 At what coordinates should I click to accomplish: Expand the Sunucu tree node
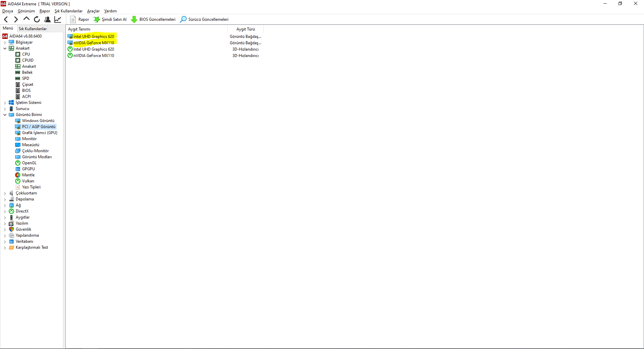[x=5, y=109]
